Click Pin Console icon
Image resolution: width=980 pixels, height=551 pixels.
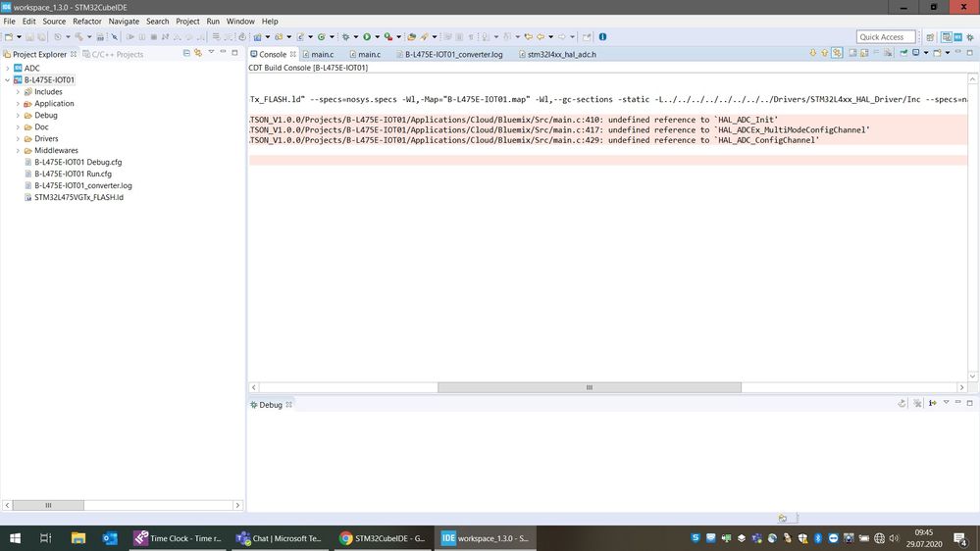[903, 53]
